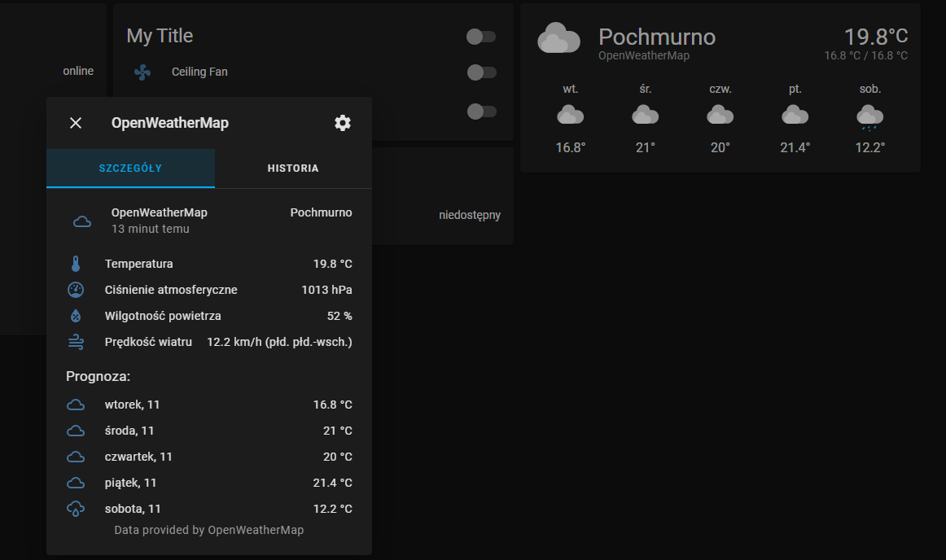Click the sob. rainy forecast icon
This screenshot has height=560, width=946.
(x=869, y=117)
